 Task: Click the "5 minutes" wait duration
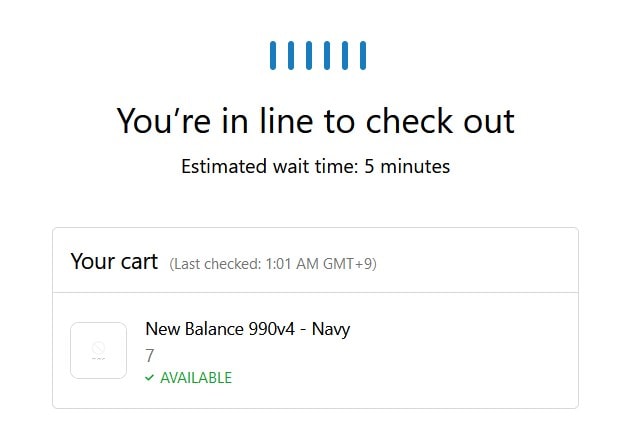(407, 166)
